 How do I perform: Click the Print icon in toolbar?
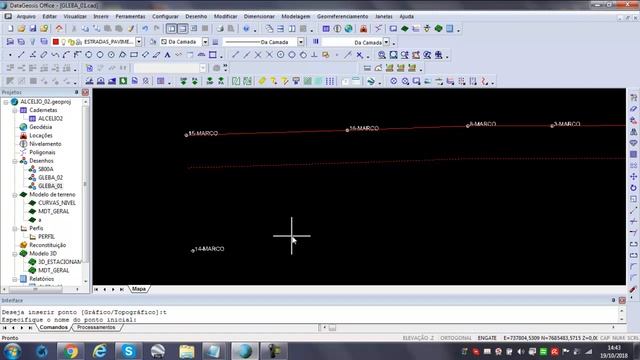click(x=220, y=29)
